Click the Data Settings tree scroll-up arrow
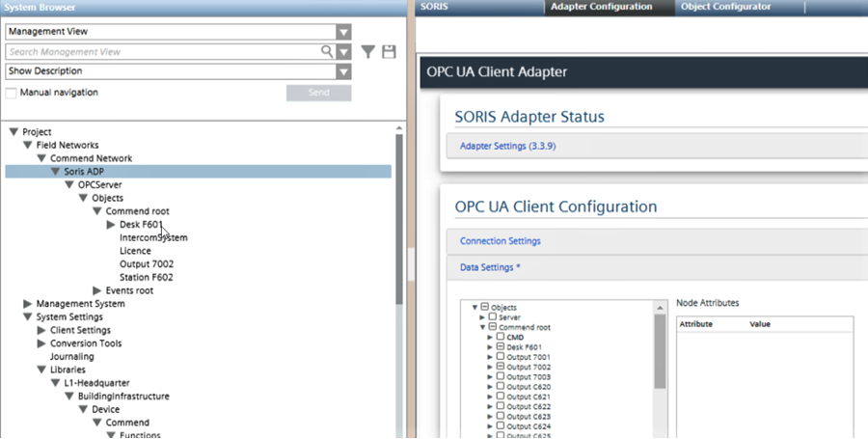Screen dimensions: 868x439 pyautogui.click(x=660, y=306)
